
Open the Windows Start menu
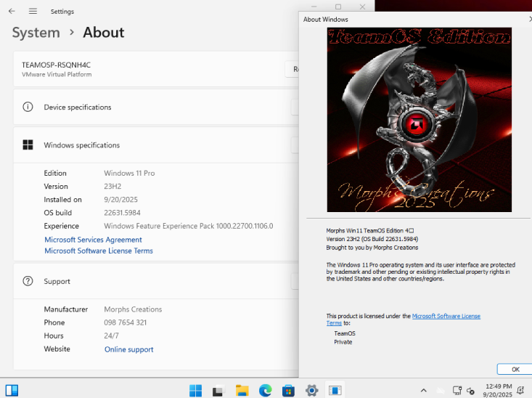(x=195, y=390)
